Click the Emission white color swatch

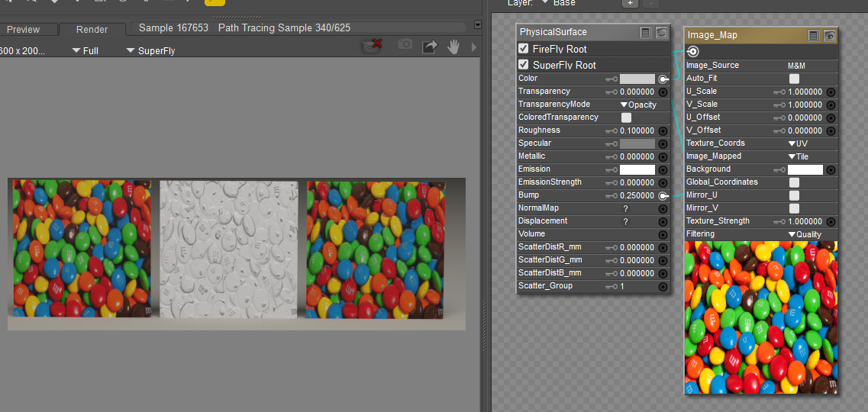click(637, 169)
